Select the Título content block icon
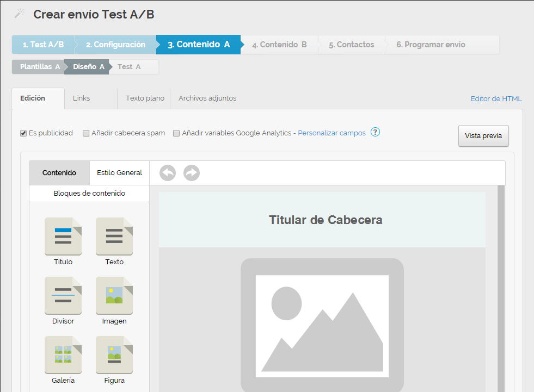 63,236
